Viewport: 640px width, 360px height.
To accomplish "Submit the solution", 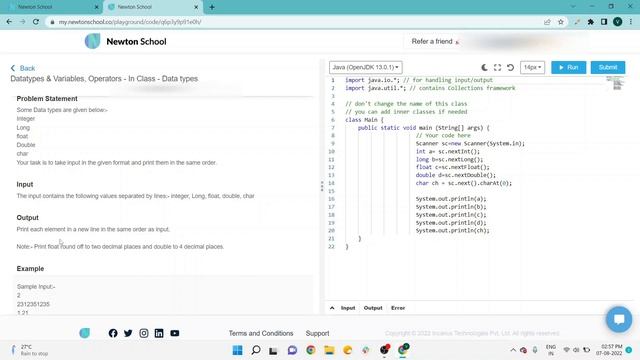I will pos(608,67).
